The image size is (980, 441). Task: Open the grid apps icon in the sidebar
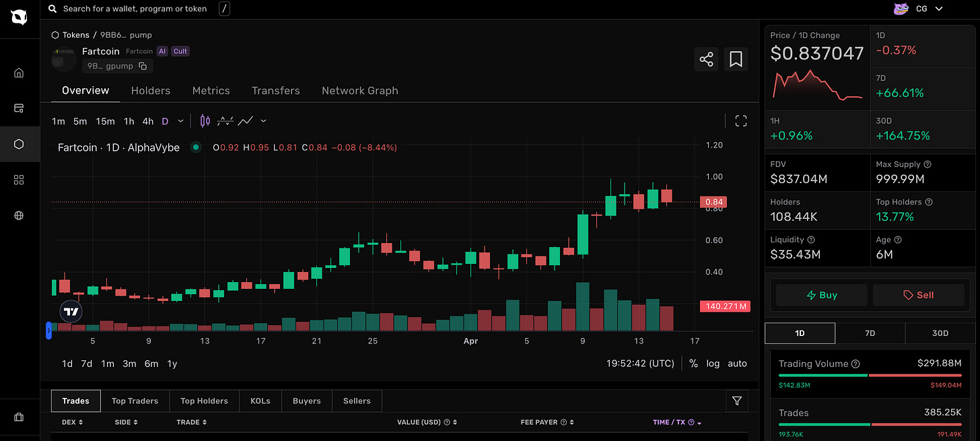pyautogui.click(x=19, y=180)
